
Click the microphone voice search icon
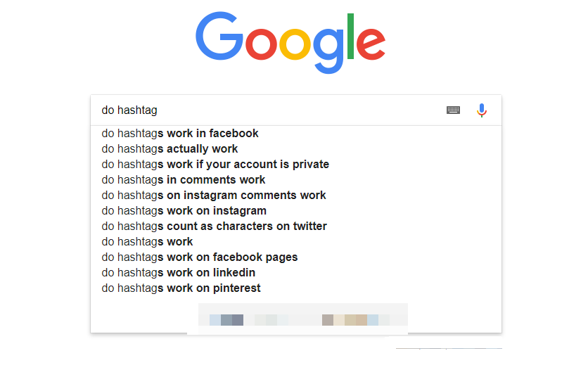pyautogui.click(x=482, y=110)
